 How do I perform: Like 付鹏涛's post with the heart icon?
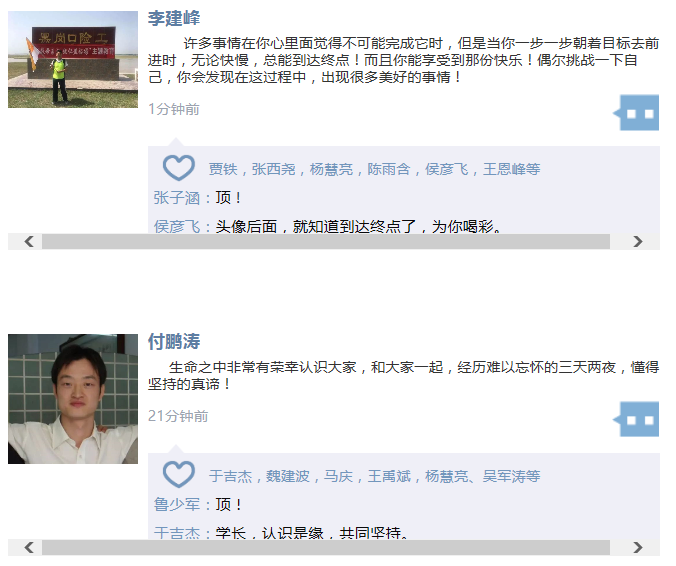click(x=178, y=474)
